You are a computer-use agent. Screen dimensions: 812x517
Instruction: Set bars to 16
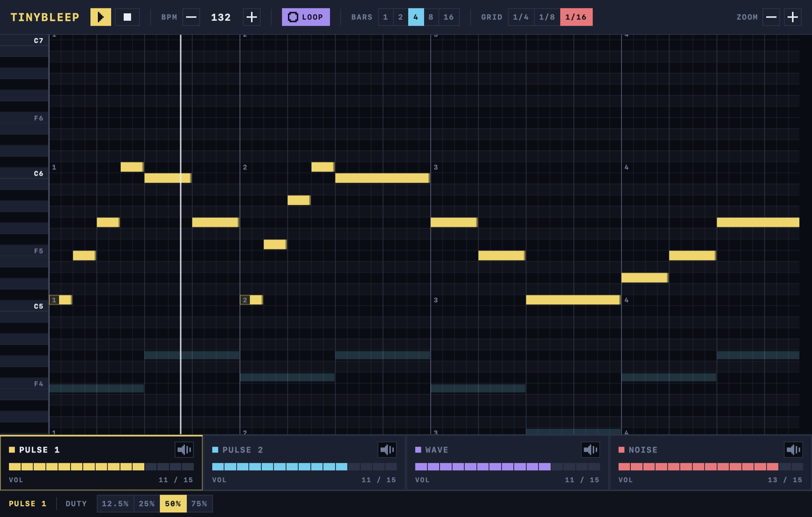(449, 17)
